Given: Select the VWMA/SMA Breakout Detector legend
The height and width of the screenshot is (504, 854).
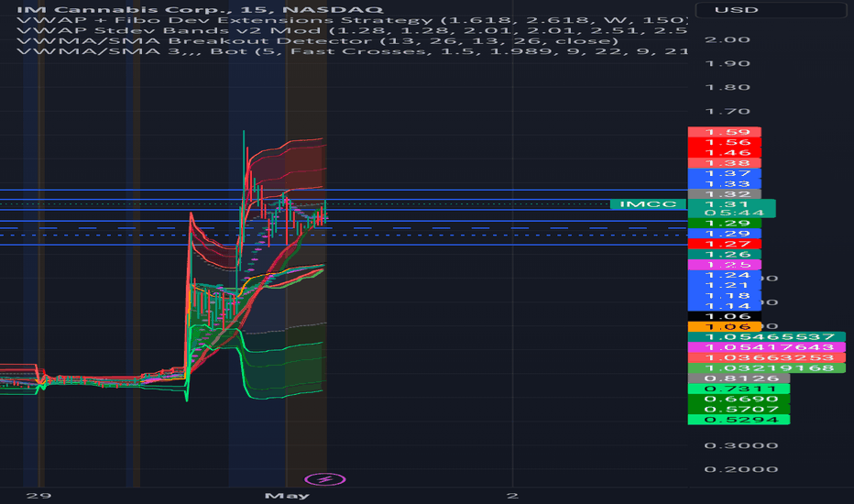Looking at the screenshot, I should pos(318,41).
